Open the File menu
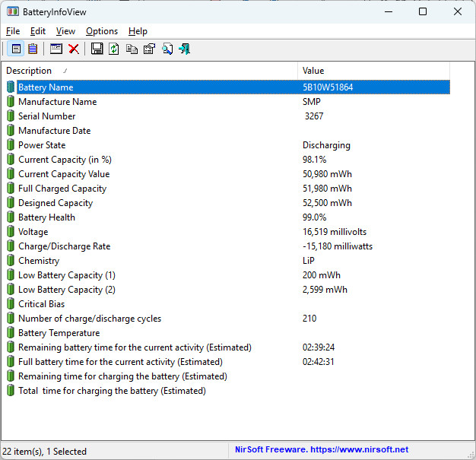The width and height of the screenshot is (476, 460). pyautogui.click(x=13, y=31)
